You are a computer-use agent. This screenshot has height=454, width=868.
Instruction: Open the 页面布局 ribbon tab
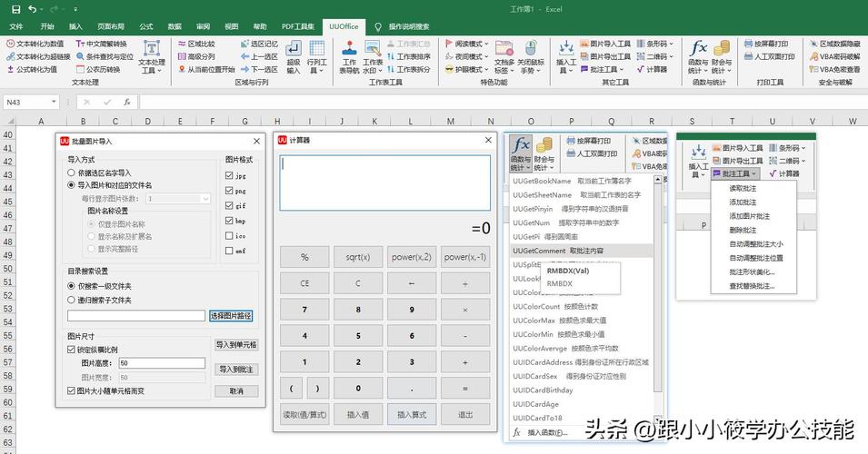pos(111,26)
